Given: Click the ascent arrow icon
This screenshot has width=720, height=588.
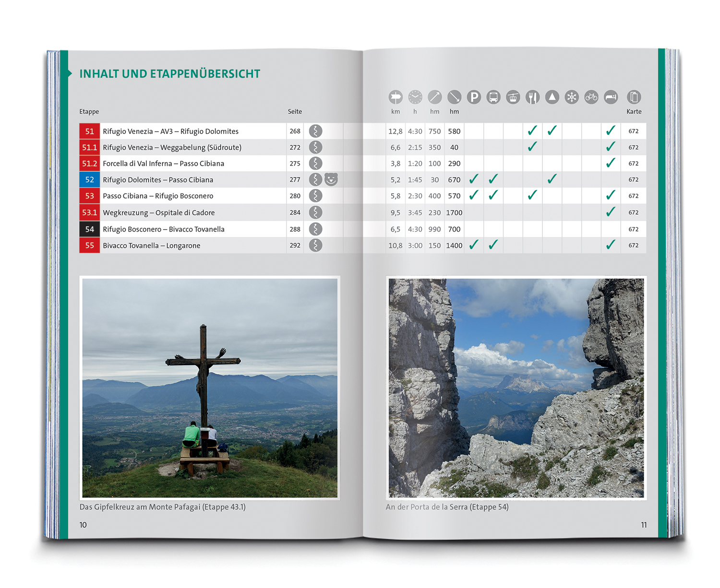Looking at the screenshot, I should 435,97.
